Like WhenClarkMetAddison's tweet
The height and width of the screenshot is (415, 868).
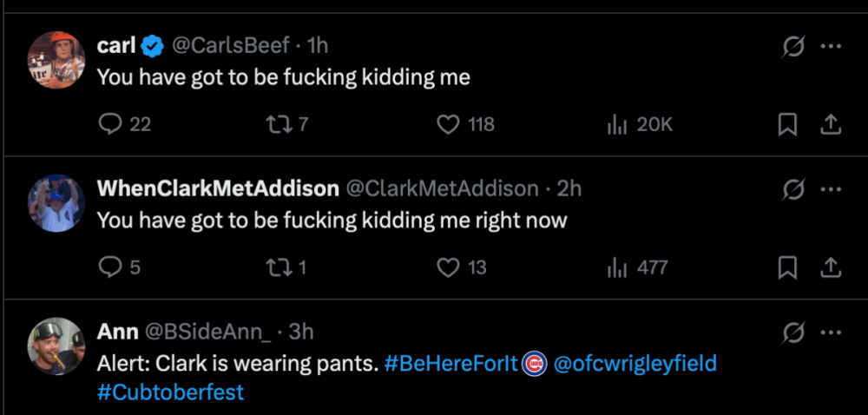(448, 267)
